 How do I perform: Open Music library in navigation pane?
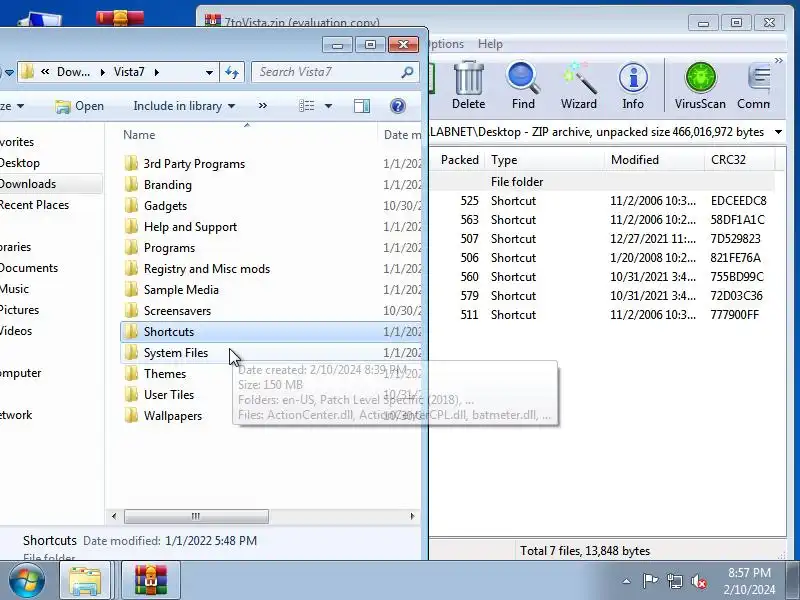14,289
